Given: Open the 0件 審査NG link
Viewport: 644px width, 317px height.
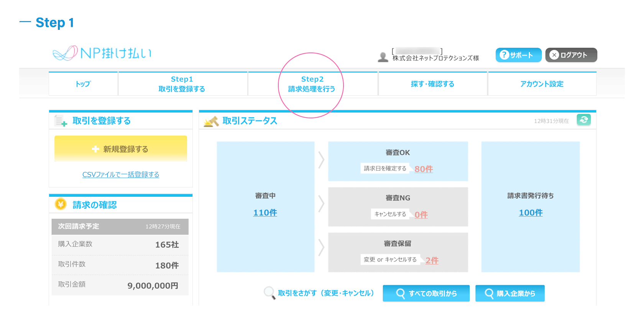Looking at the screenshot, I should click(421, 215).
